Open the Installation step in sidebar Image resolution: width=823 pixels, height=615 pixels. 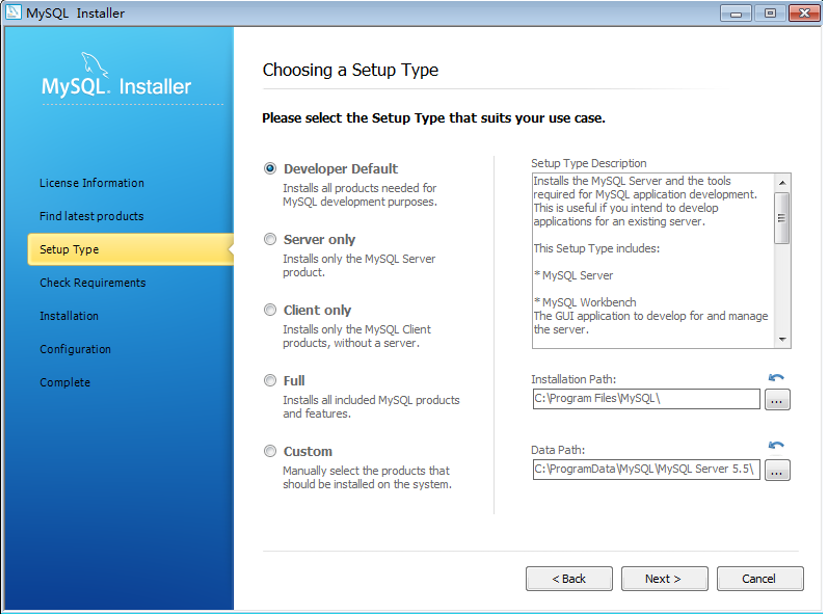[x=69, y=316]
